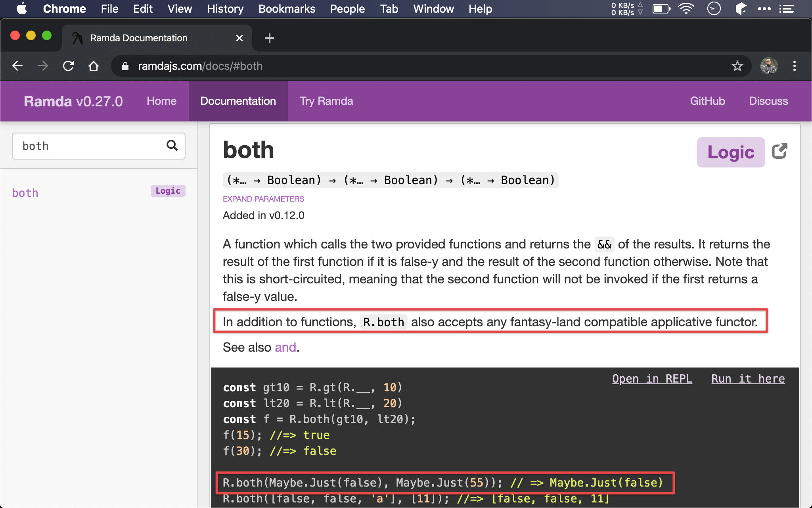
Task: Click the && inline code in description
Action: coord(604,244)
